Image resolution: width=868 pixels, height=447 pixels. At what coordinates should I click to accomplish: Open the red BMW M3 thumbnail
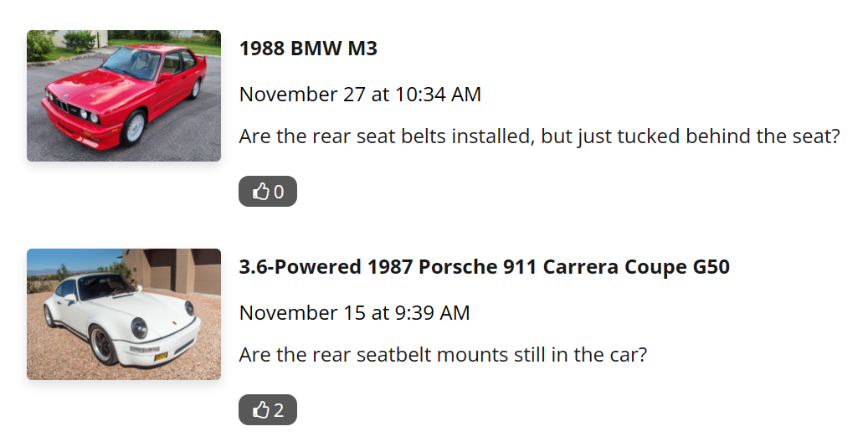click(x=124, y=95)
